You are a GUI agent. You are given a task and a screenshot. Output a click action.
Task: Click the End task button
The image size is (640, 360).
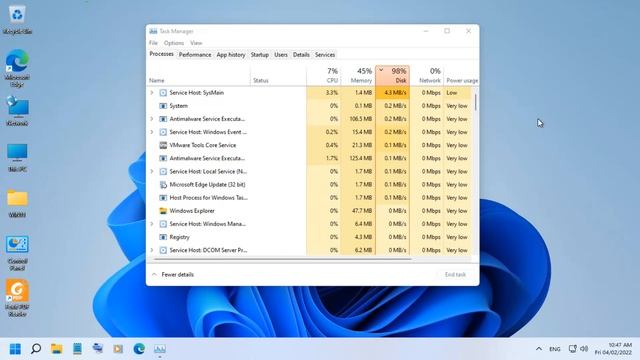(x=455, y=275)
